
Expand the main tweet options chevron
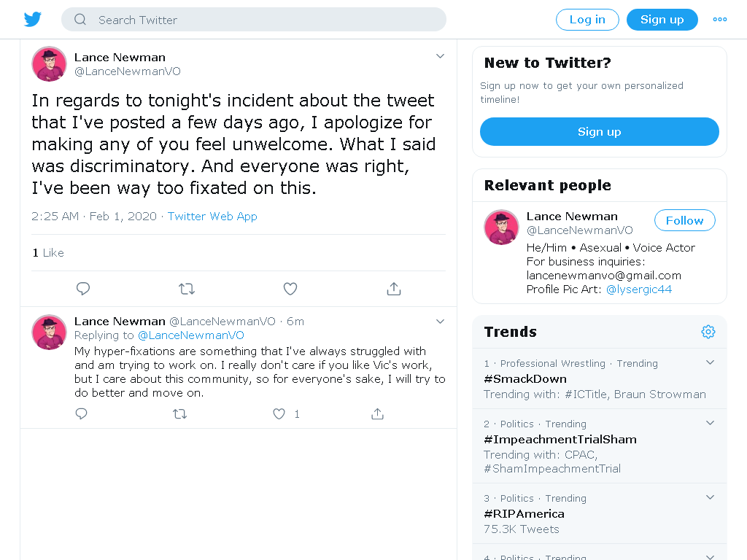pos(440,56)
